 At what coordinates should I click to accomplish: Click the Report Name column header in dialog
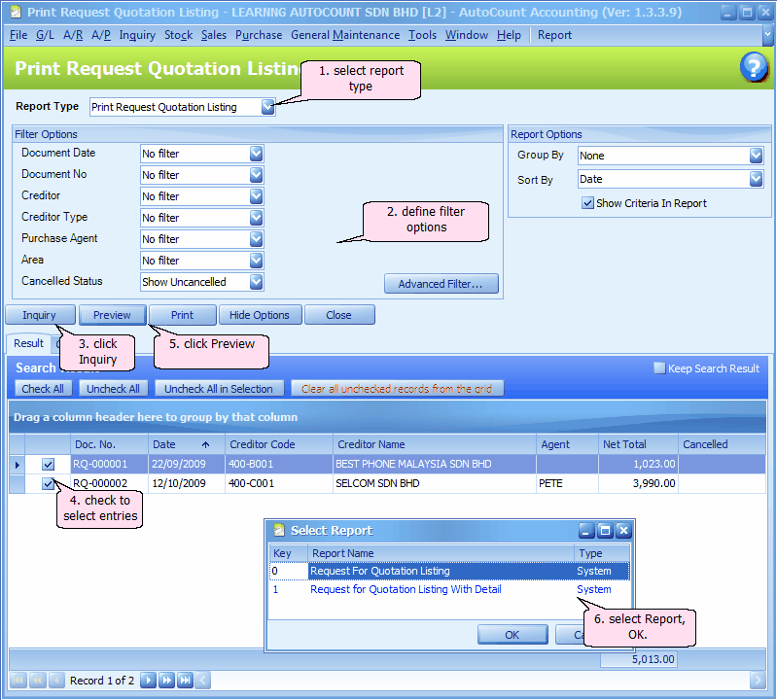441,553
